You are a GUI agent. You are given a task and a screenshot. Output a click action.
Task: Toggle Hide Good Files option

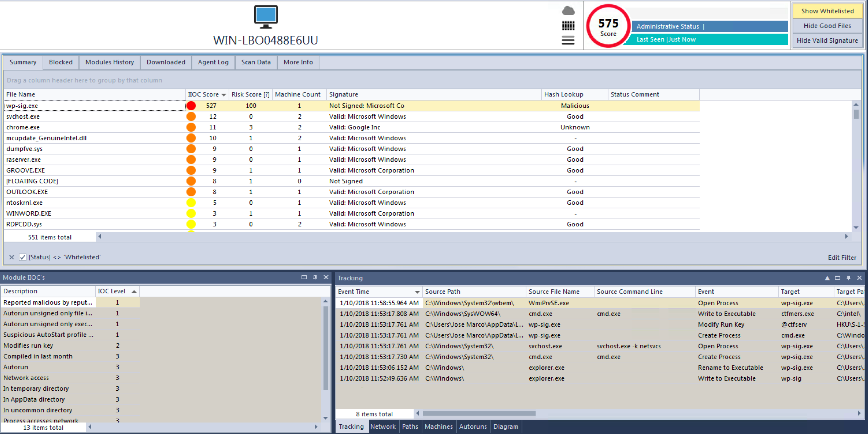point(827,26)
